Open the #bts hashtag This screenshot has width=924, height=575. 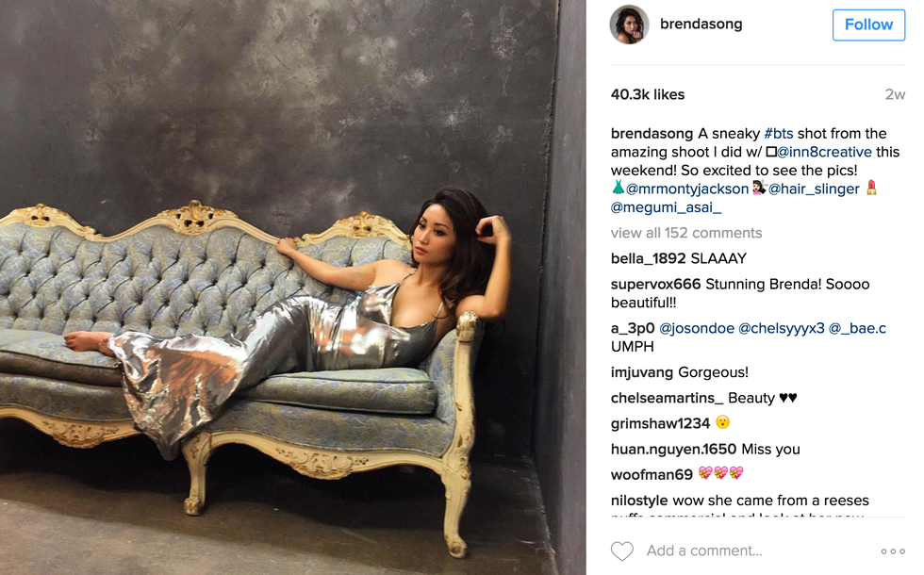(779, 134)
